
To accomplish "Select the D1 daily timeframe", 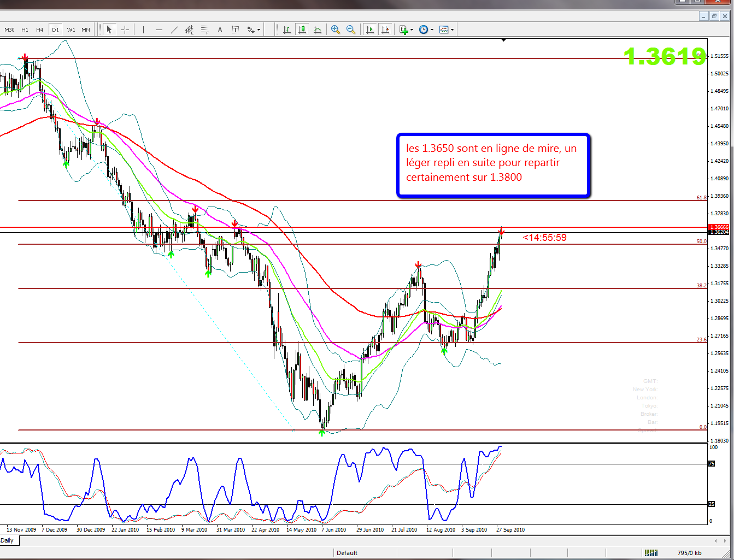I will pyautogui.click(x=55, y=30).
